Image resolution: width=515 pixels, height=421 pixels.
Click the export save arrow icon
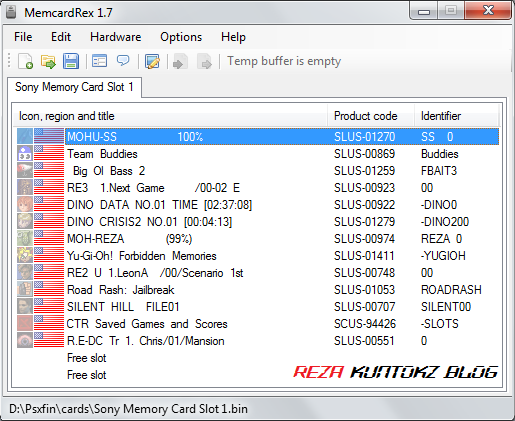[x=204, y=62]
